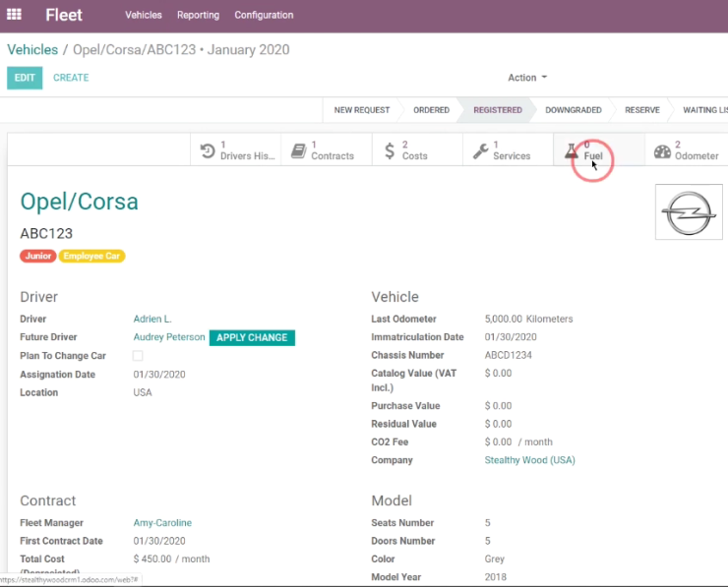Click First Contract Date 01/30/2020 value
The height and width of the screenshot is (587, 728).
click(159, 541)
